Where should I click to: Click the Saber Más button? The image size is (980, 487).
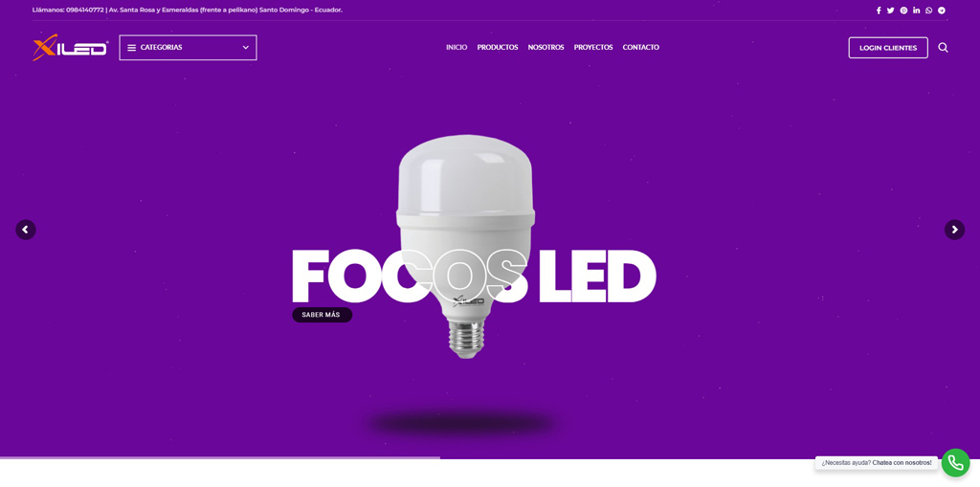pyautogui.click(x=322, y=315)
